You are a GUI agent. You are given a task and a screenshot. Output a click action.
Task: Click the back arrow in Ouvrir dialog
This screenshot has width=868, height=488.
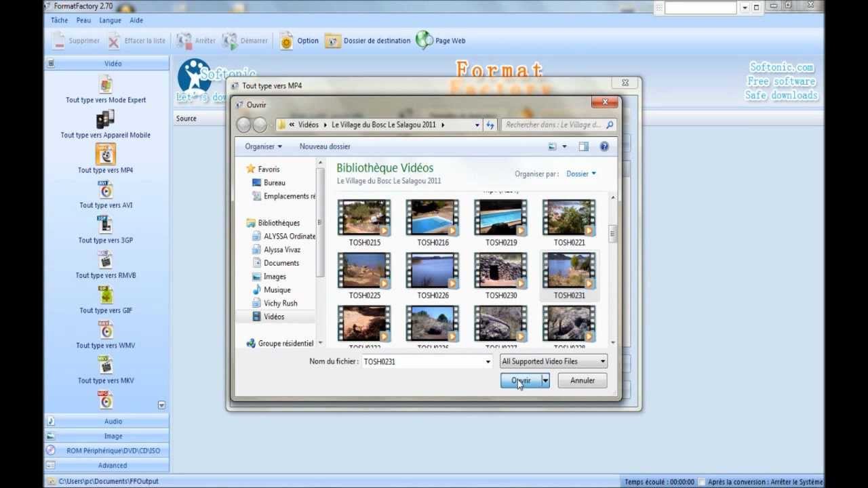pyautogui.click(x=243, y=125)
